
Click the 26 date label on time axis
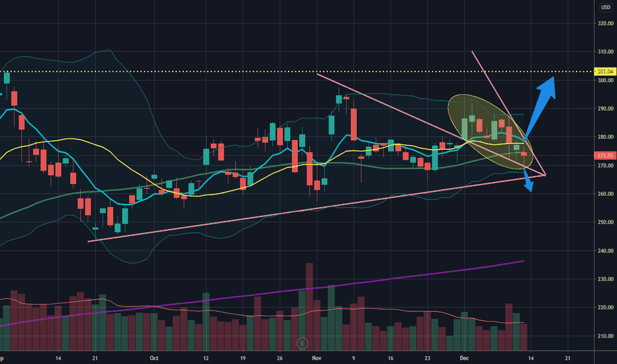(280, 358)
